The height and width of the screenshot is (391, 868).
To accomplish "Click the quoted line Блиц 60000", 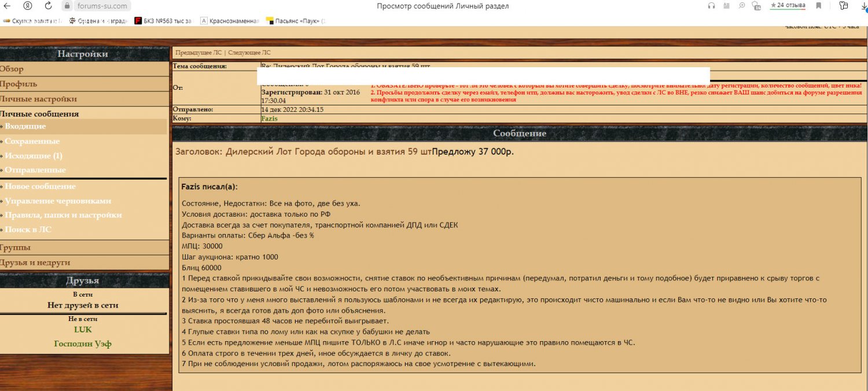I will pyautogui.click(x=201, y=268).
